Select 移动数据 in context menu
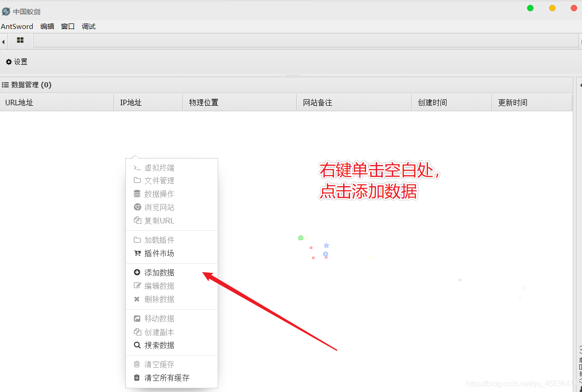 (172, 318)
